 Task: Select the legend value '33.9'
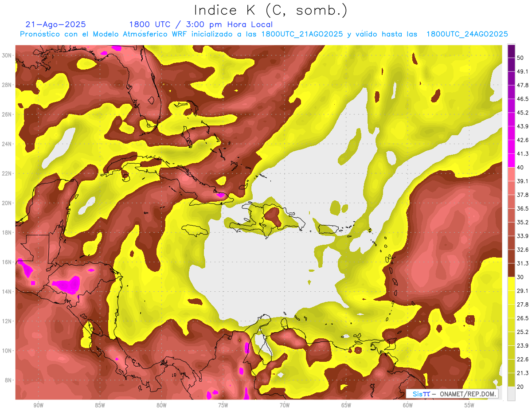(x=523, y=236)
